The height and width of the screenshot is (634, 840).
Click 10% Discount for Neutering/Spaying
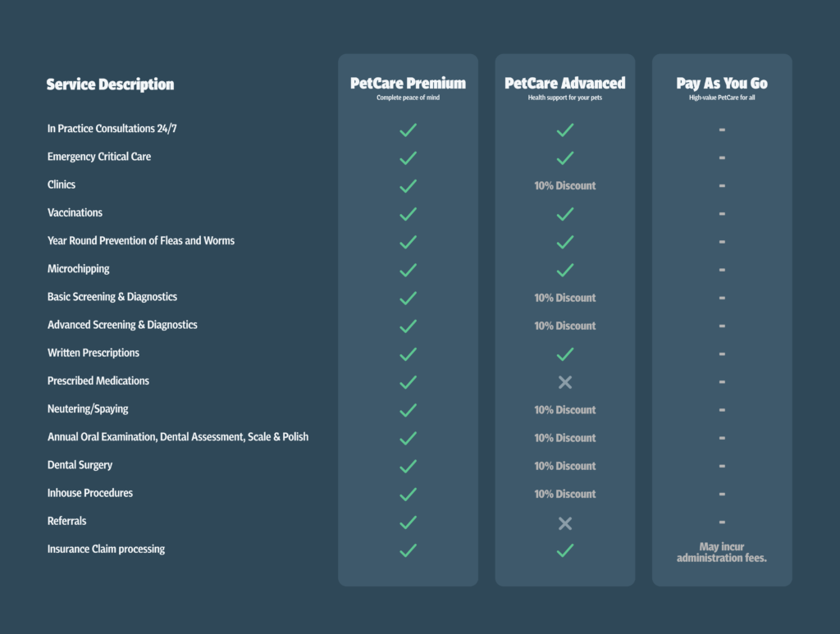(564, 410)
